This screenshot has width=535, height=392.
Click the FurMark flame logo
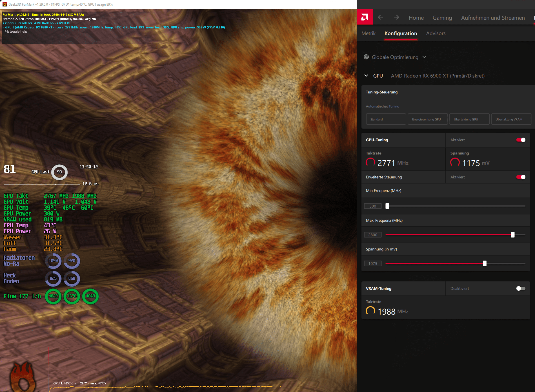click(23, 377)
